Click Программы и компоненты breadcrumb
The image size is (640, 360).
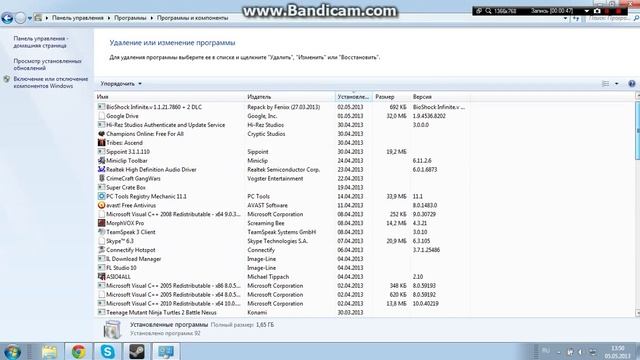pos(192,18)
